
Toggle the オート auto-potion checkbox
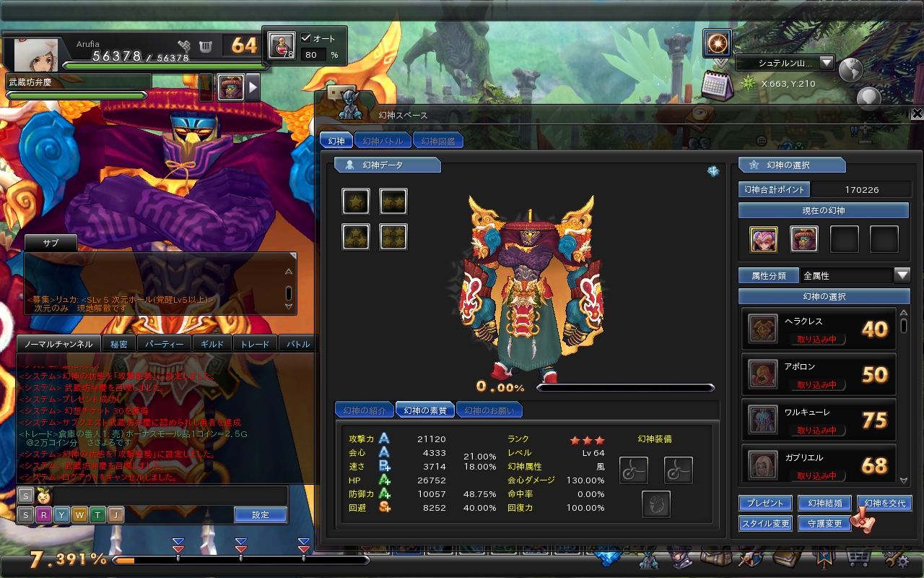(306, 38)
